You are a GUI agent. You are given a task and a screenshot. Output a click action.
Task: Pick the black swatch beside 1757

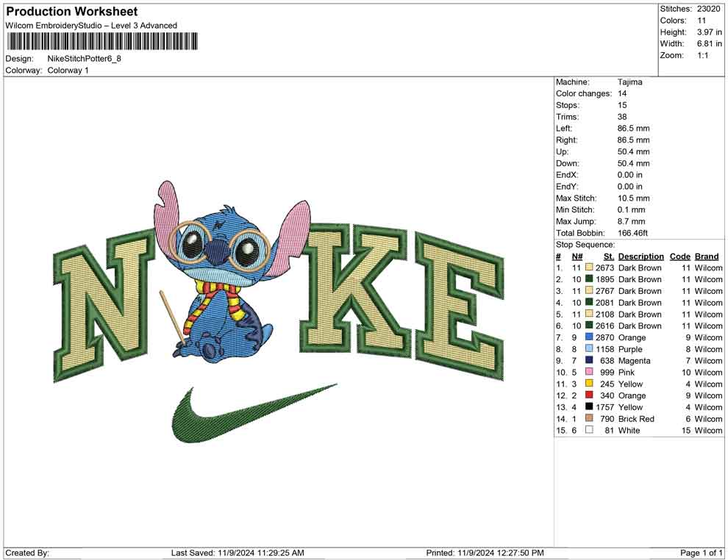[x=589, y=406]
